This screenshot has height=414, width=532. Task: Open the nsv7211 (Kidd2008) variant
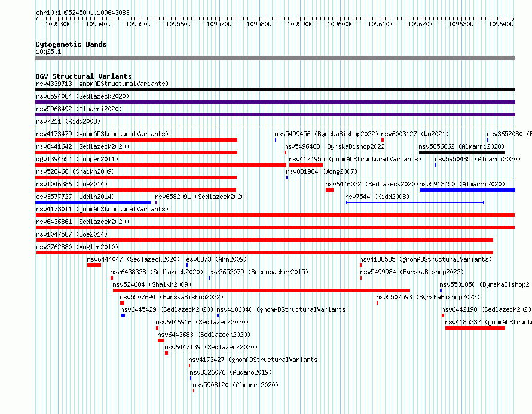pyautogui.click(x=68, y=121)
